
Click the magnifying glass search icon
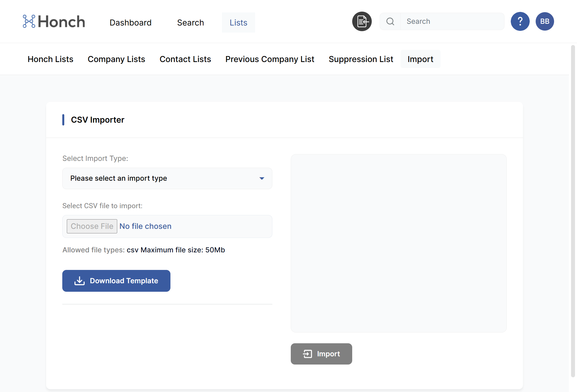click(390, 22)
